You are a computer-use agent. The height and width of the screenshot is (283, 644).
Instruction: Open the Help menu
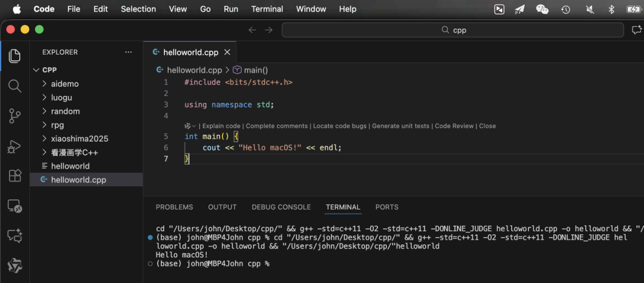pyautogui.click(x=348, y=9)
